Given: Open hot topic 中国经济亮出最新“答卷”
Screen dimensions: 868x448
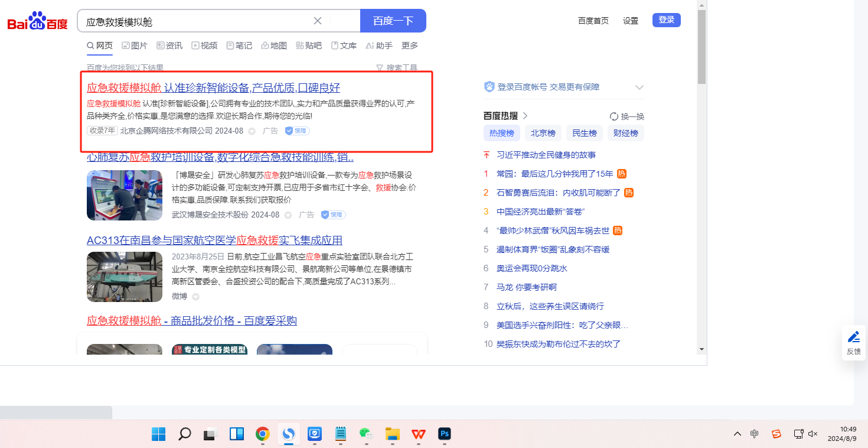Looking at the screenshot, I should pyautogui.click(x=540, y=212).
